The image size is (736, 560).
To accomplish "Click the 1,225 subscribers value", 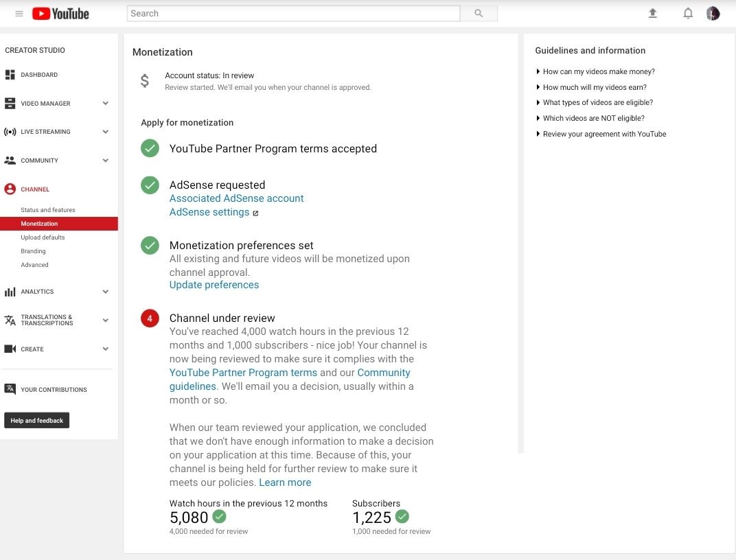I will pos(371,517).
